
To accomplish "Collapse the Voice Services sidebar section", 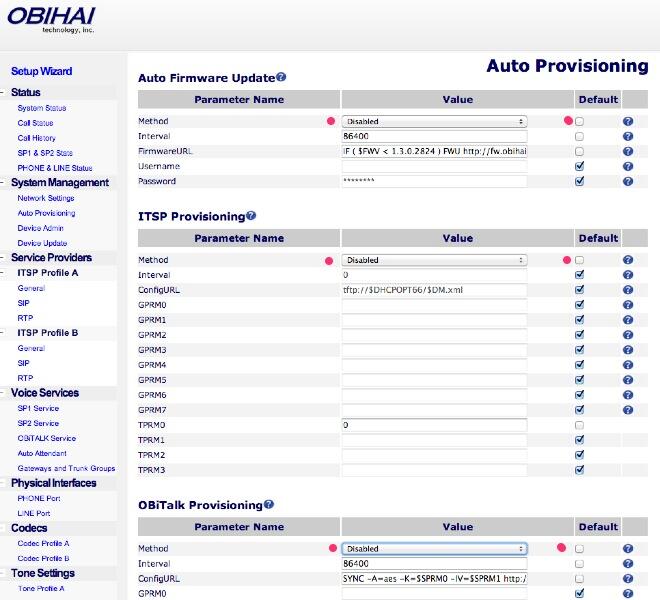I will pos(3,392).
